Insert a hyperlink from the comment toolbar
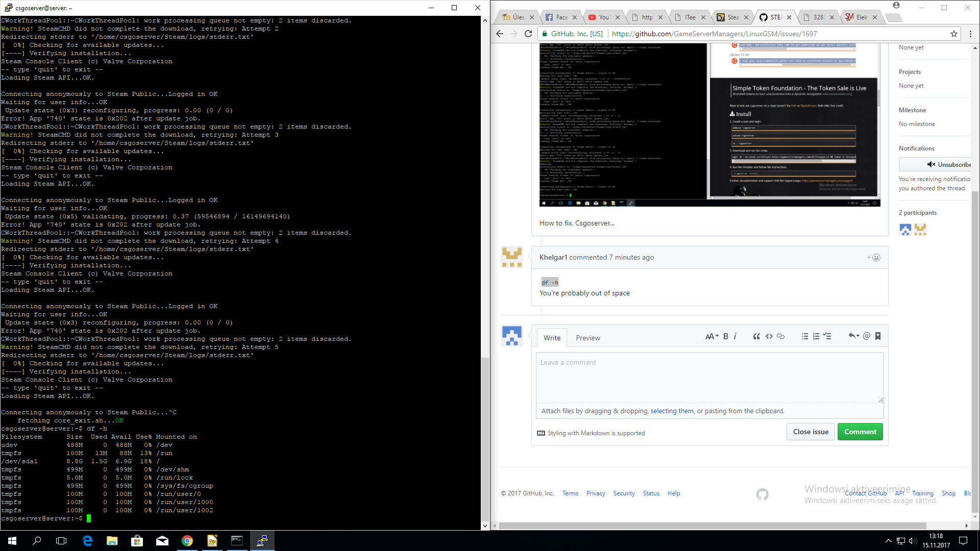The image size is (980, 551). (x=780, y=336)
